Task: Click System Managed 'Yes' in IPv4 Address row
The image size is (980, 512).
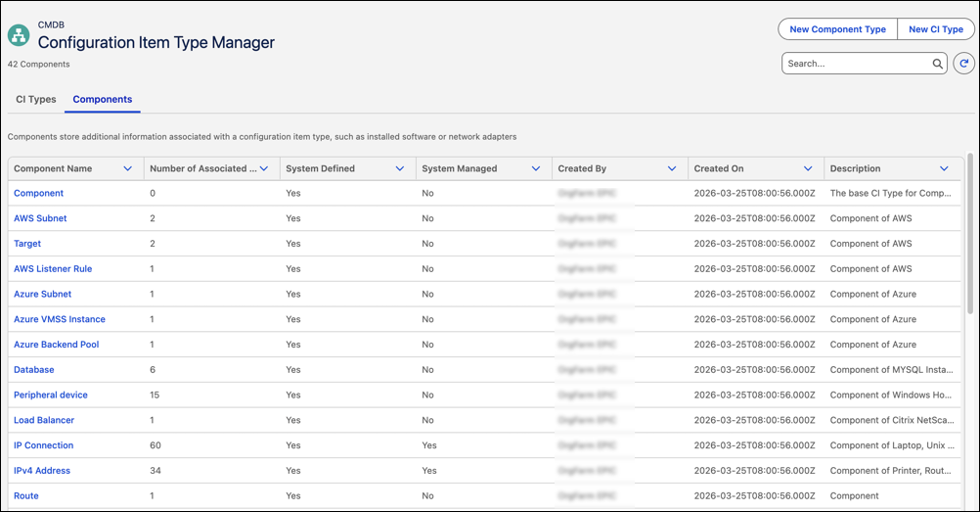Action: [429, 470]
